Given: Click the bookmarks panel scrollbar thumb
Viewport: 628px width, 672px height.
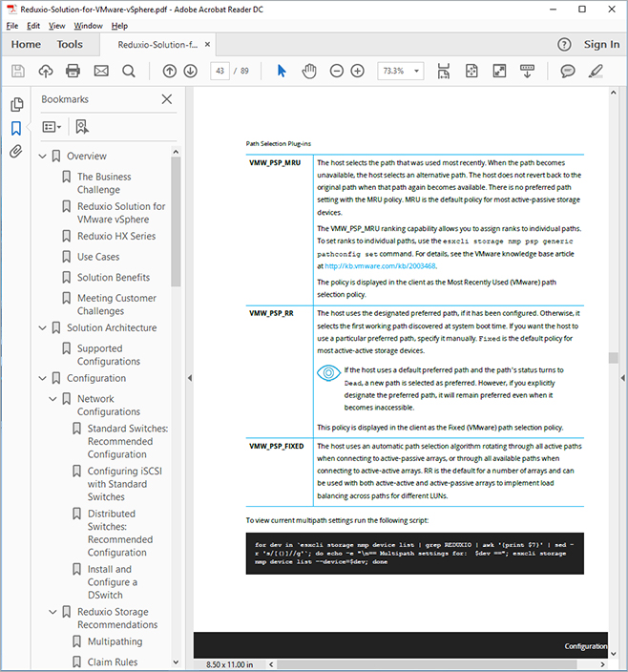Looking at the screenshot, I should tap(176, 221).
